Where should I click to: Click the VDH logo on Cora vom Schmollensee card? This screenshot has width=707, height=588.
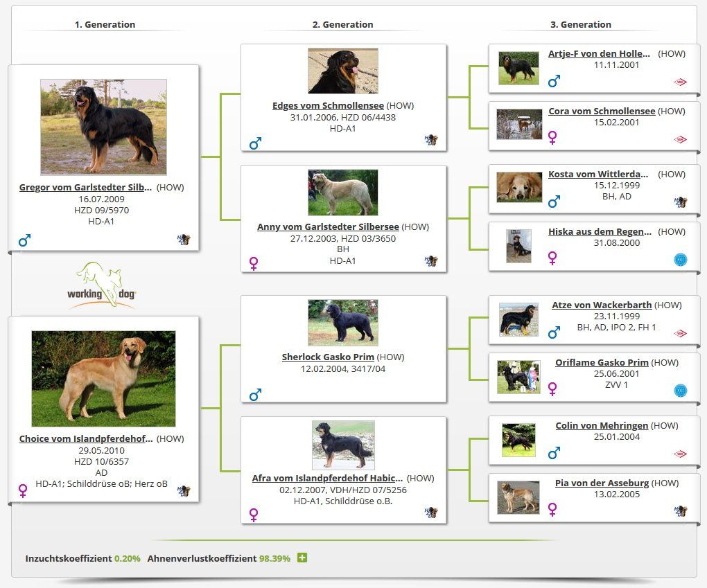tap(680, 140)
